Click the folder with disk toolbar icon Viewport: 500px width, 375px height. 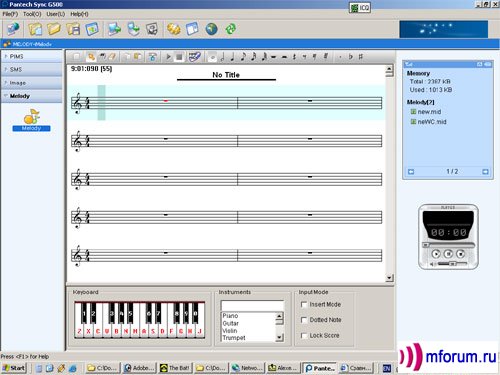[x=73, y=29]
